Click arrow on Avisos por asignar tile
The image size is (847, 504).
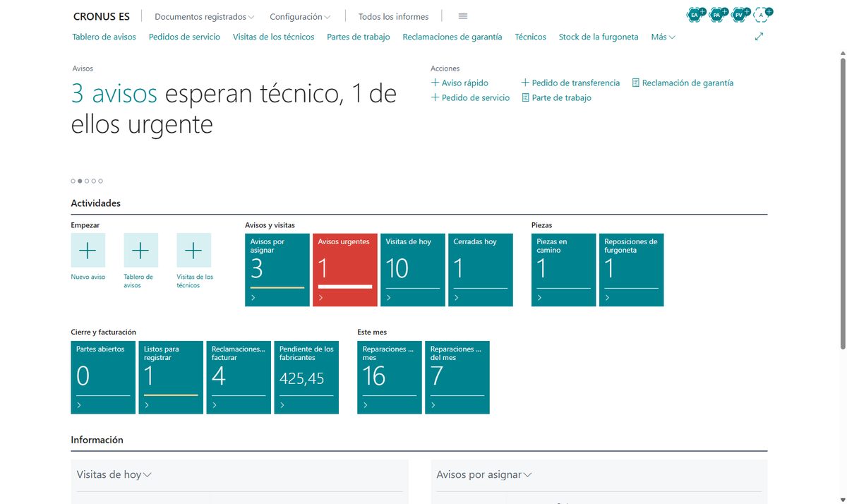(x=253, y=298)
